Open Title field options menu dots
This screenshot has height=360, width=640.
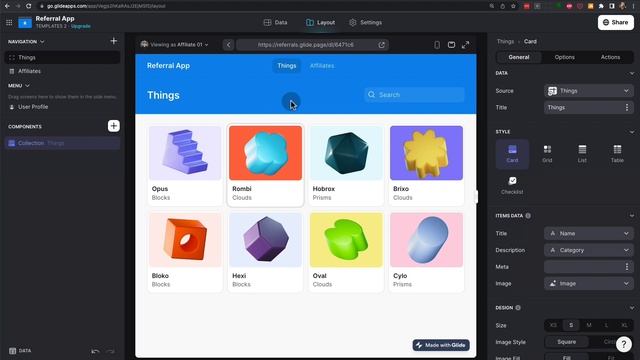[627, 107]
